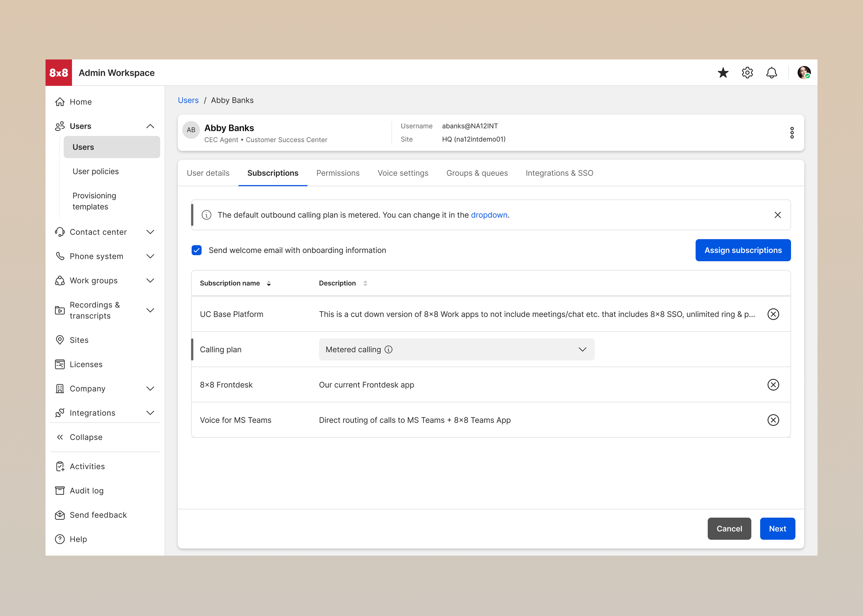The height and width of the screenshot is (616, 863).
Task: Click the UC Base Platform description text
Action: 537,314
